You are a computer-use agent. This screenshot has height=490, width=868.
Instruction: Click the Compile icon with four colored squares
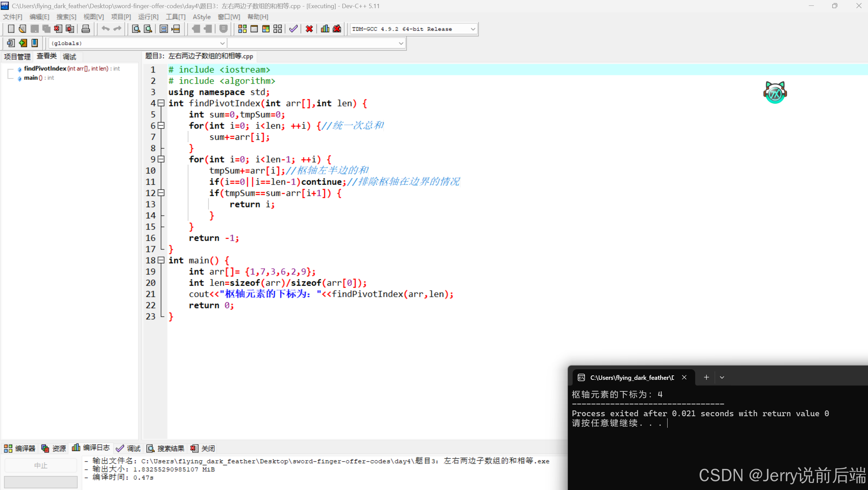[242, 29]
